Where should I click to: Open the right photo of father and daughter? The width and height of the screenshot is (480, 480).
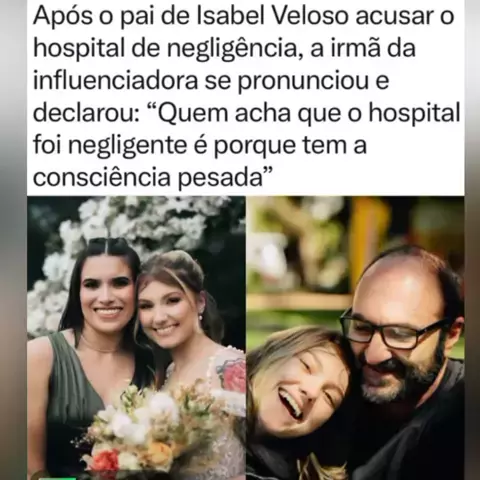click(355, 338)
